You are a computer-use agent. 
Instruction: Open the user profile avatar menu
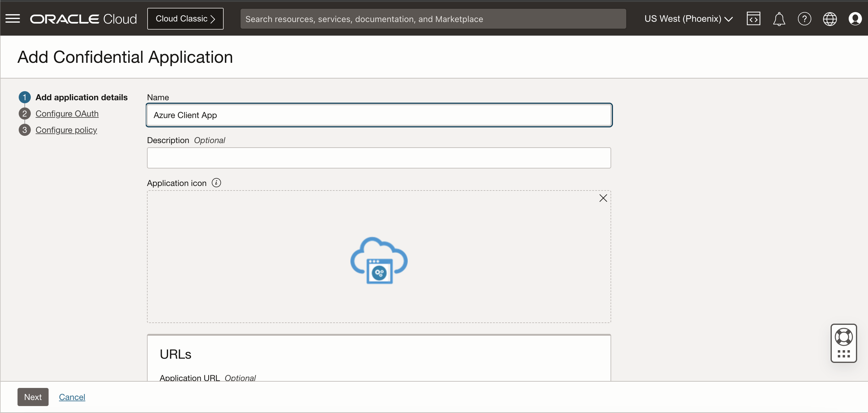(x=855, y=19)
